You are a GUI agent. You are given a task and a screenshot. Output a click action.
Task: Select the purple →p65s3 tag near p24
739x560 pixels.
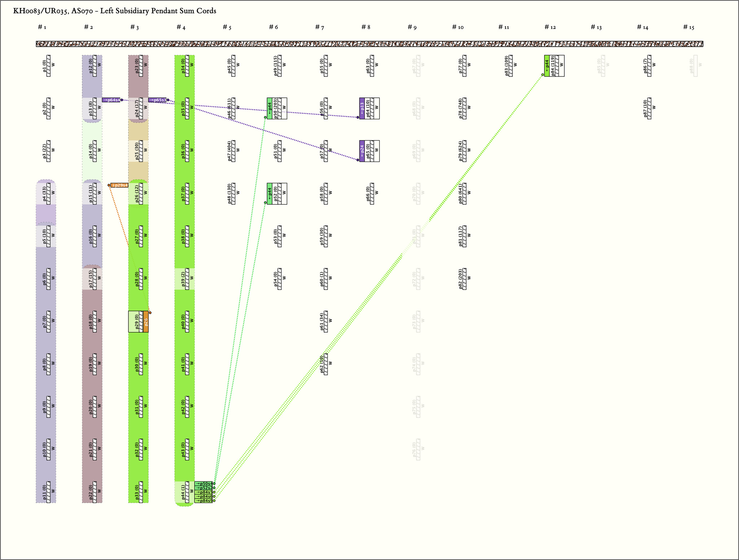157,100
